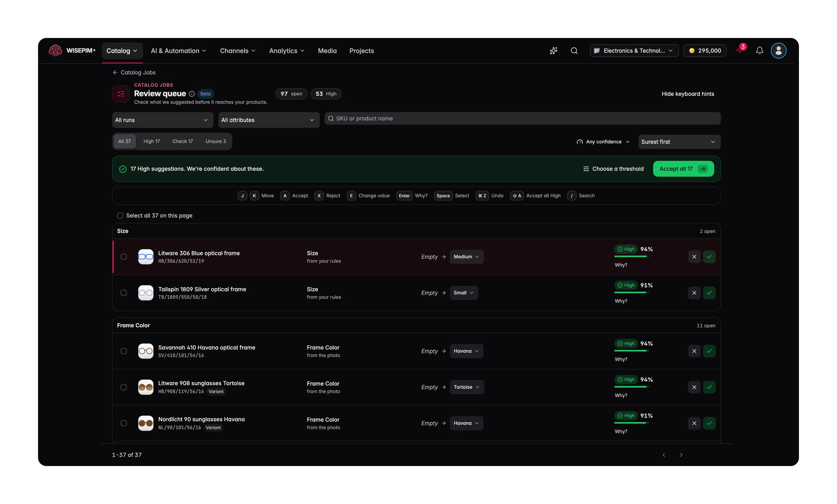837x504 pixels.
Task: Click the Nordlicht 90 sunglasses thumbnail
Action: (146, 423)
